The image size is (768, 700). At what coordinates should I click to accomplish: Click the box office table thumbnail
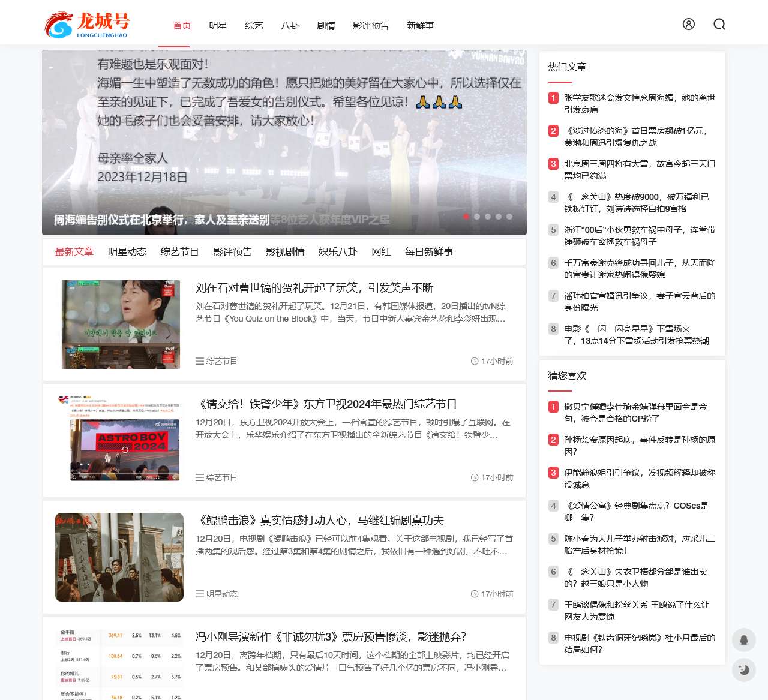(x=119, y=664)
